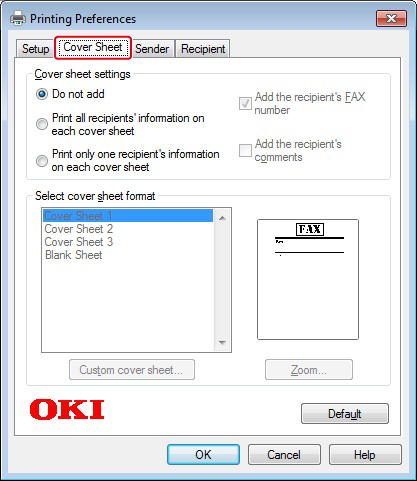Screen dimensions: 417x481
Task: Enable Add the recipient's comments checkbox
Action: [245, 150]
